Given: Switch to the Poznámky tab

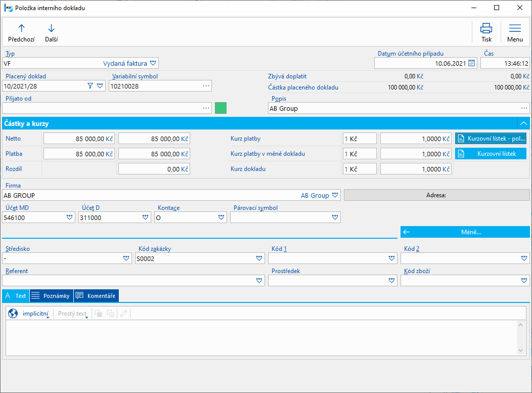Looking at the screenshot, I should click(51, 296).
